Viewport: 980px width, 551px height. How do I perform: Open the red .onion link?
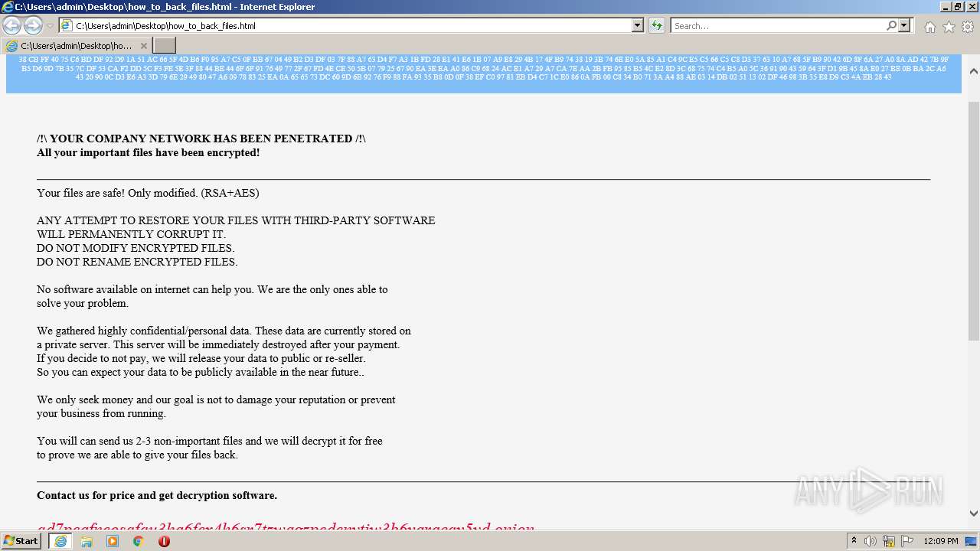[286, 528]
